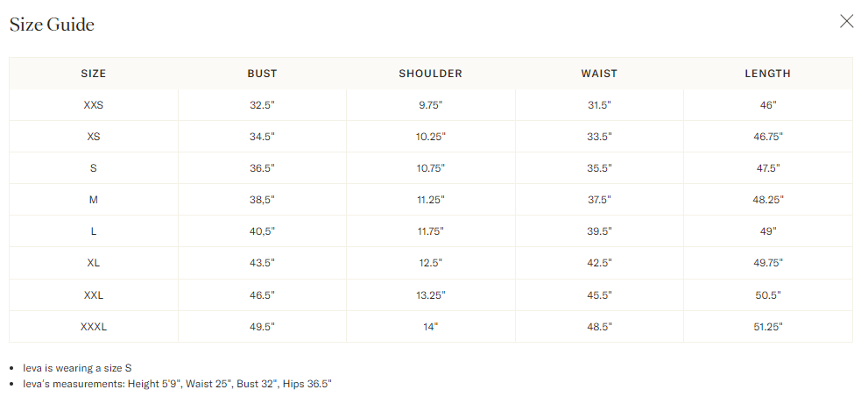Click the 13.25" shoulder value for XXL
This screenshot has height=418, width=868.
pyautogui.click(x=431, y=295)
